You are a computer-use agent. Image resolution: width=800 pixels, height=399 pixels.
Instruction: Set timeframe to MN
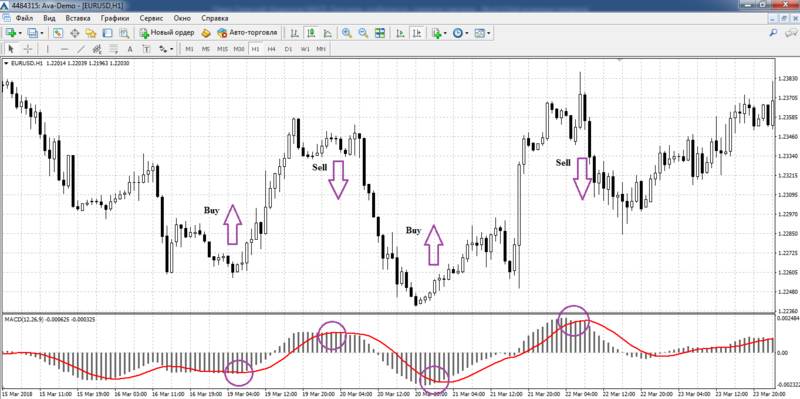pyautogui.click(x=321, y=49)
